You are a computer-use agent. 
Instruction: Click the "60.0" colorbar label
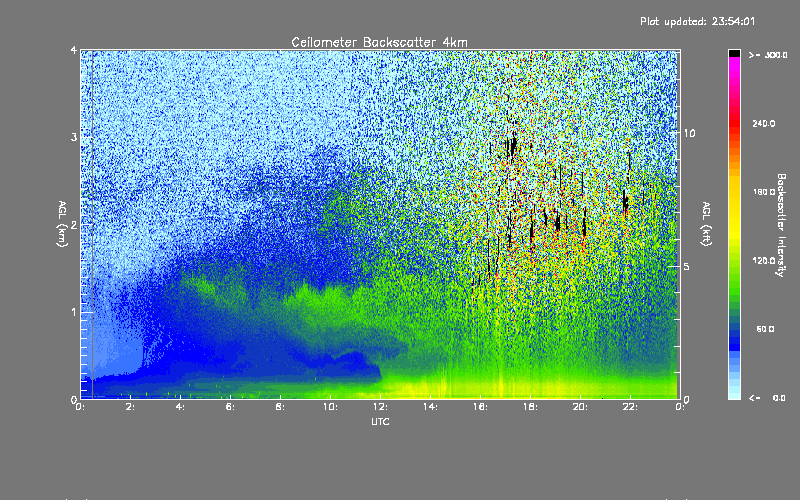[x=765, y=330]
